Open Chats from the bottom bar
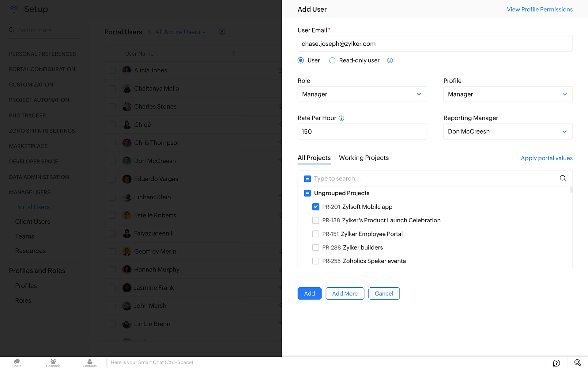The width and height of the screenshot is (588, 368). pos(17,362)
